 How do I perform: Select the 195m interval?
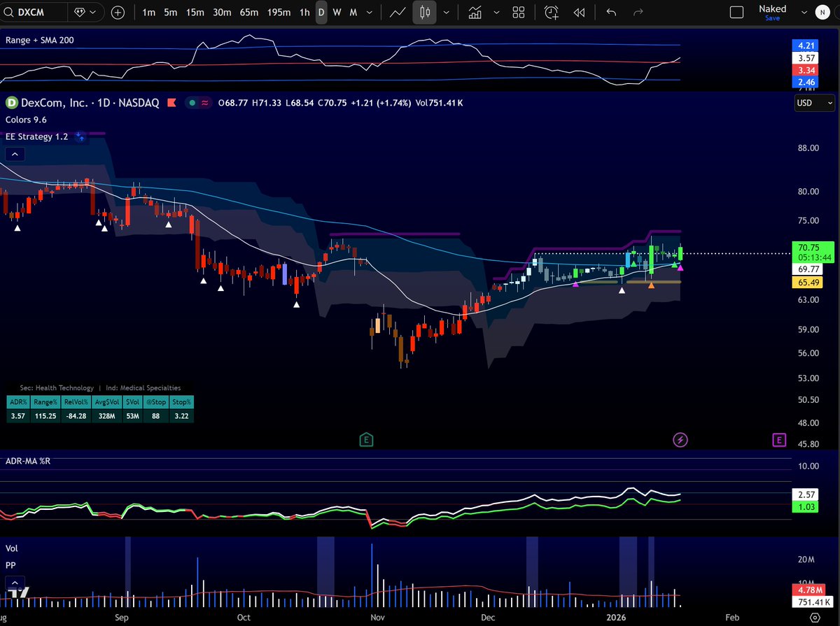(279, 12)
